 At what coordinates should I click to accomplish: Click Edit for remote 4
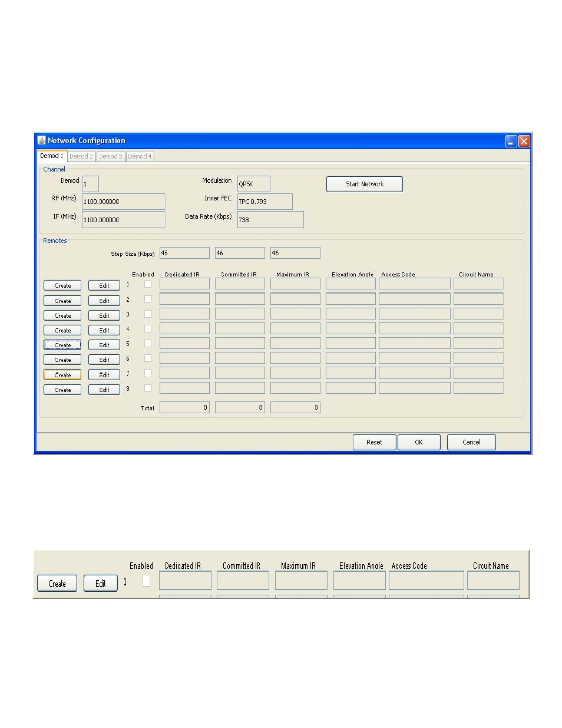tap(104, 330)
